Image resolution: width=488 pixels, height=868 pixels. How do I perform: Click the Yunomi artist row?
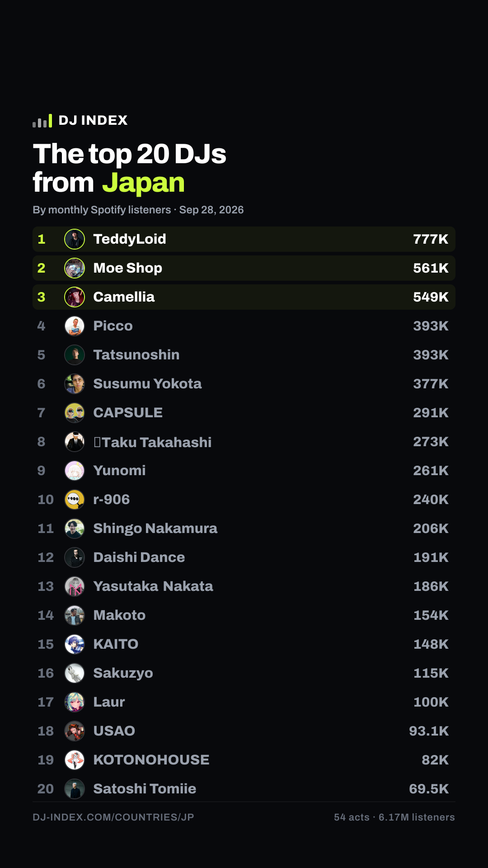coord(244,471)
